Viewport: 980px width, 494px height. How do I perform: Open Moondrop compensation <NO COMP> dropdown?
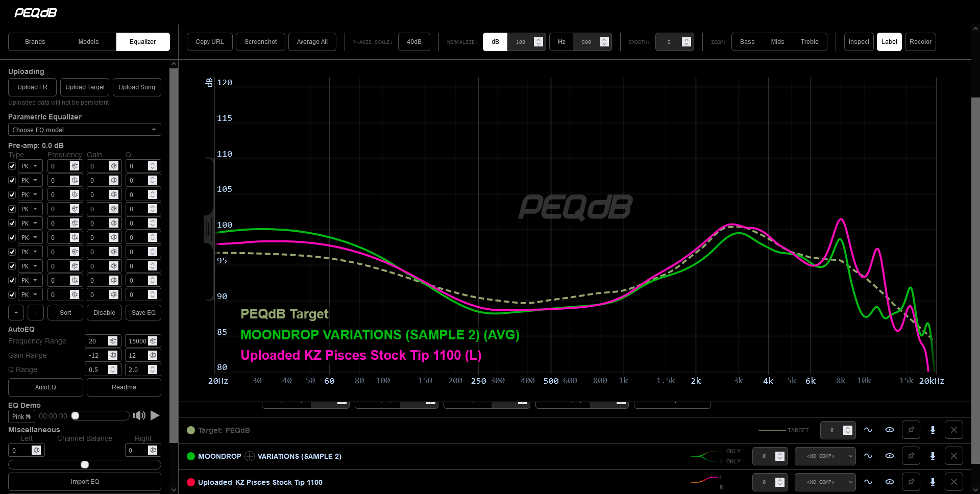[x=825, y=456]
